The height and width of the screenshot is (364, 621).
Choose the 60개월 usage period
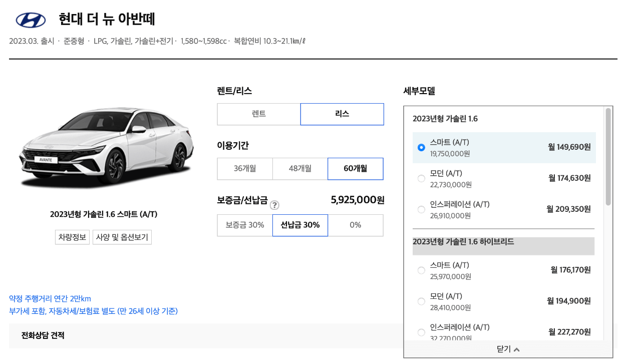tap(356, 169)
